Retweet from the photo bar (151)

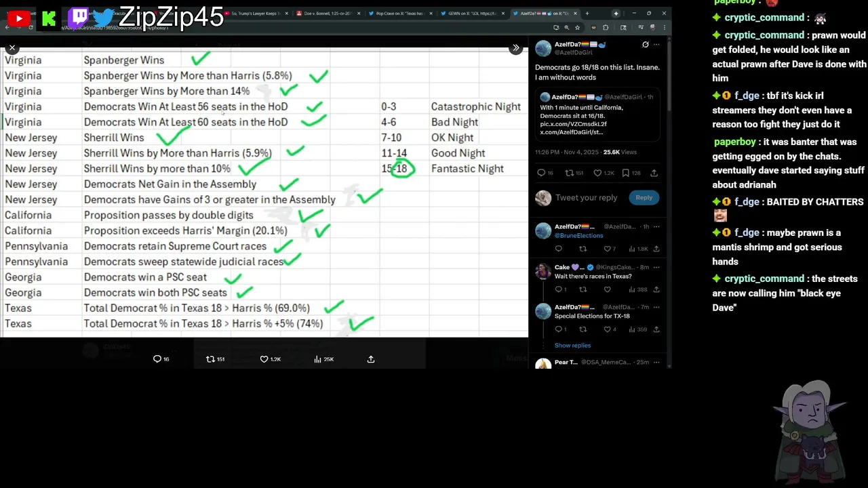(x=215, y=359)
